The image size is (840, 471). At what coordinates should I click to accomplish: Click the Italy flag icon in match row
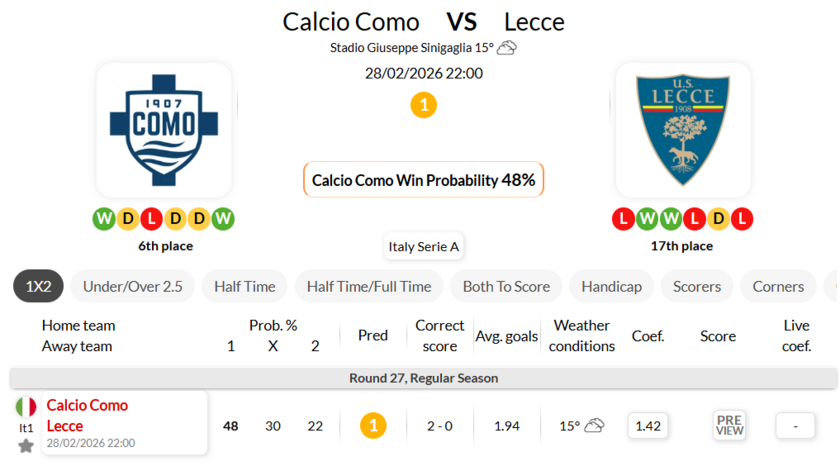click(26, 407)
